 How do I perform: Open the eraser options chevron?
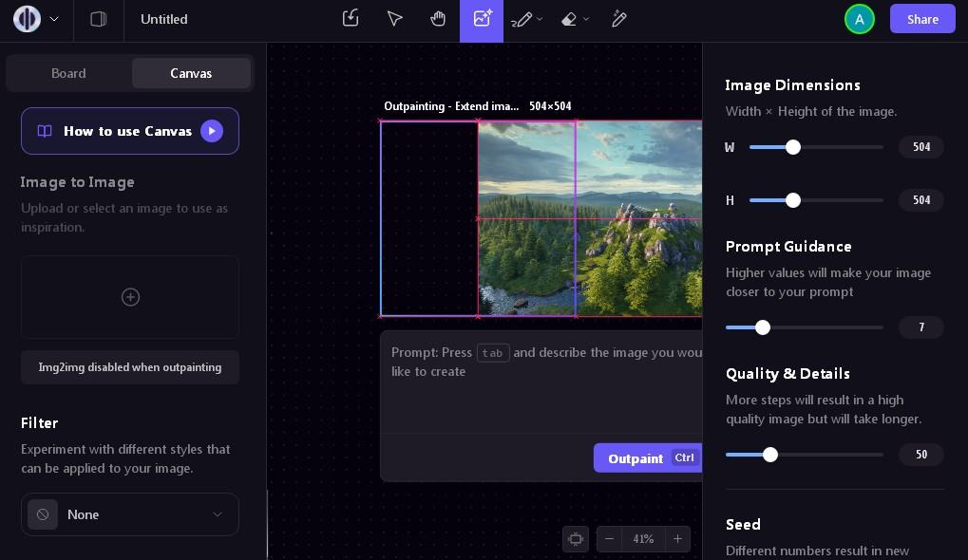tap(586, 19)
